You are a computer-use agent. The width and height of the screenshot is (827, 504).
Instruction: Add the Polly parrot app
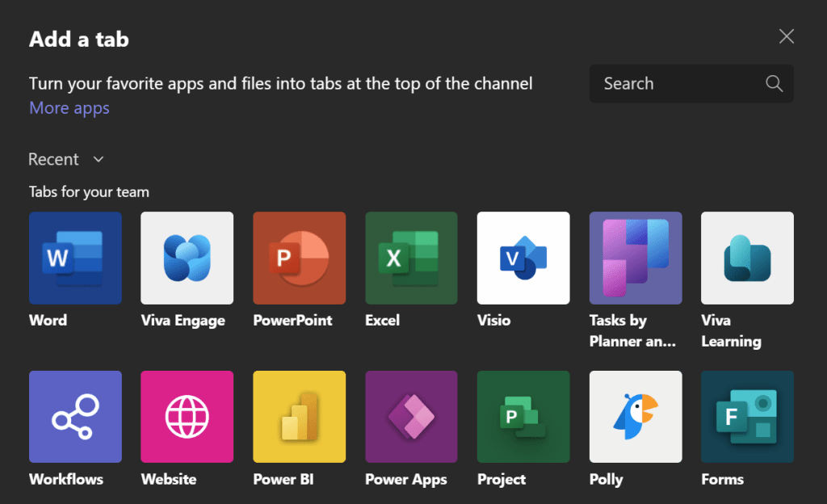pyautogui.click(x=636, y=417)
